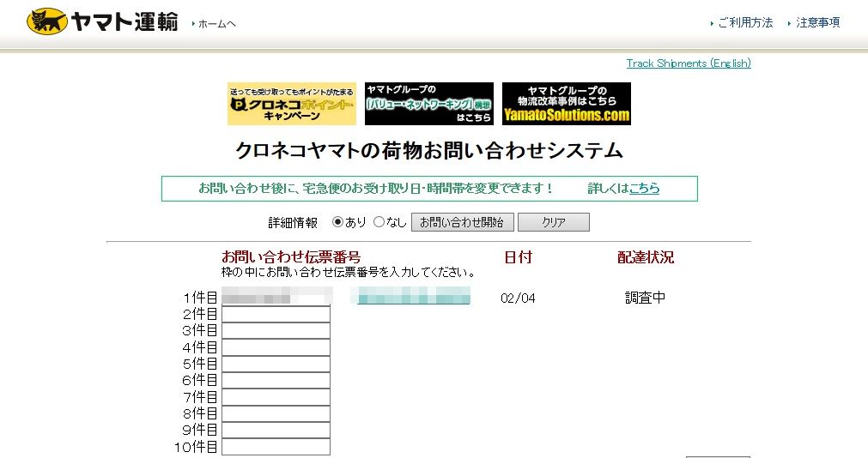Focus the 10件目 tracking number field

coord(276,447)
